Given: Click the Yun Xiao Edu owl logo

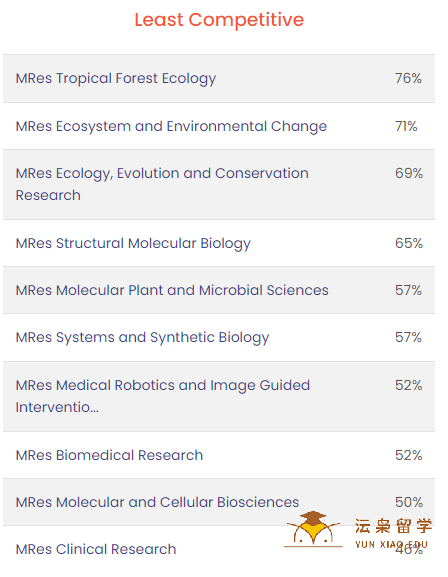Looking at the screenshot, I should coord(313,528).
